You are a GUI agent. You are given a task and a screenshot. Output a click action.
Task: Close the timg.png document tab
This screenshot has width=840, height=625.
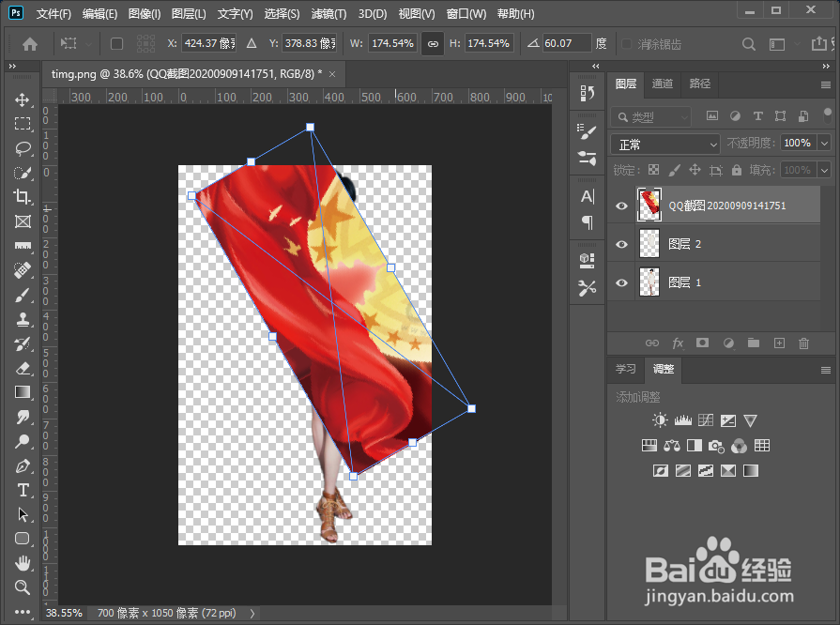(x=332, y=74)
